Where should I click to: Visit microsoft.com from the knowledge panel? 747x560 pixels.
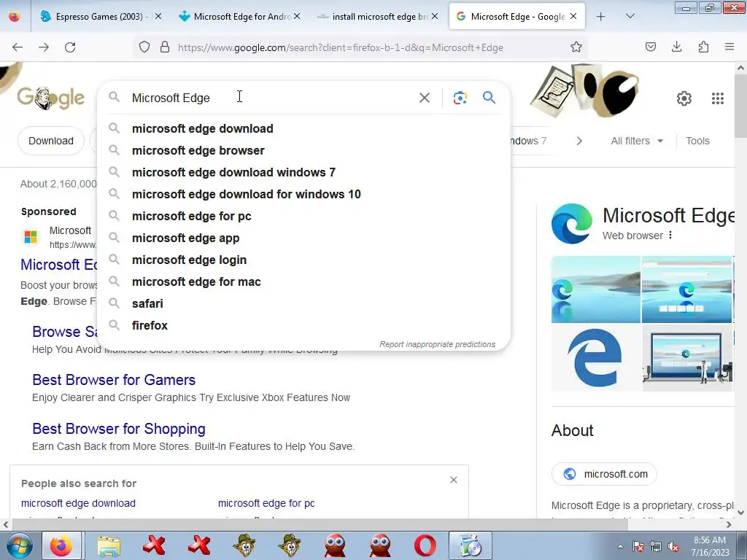pyautogui.click(x=604, y=474)
